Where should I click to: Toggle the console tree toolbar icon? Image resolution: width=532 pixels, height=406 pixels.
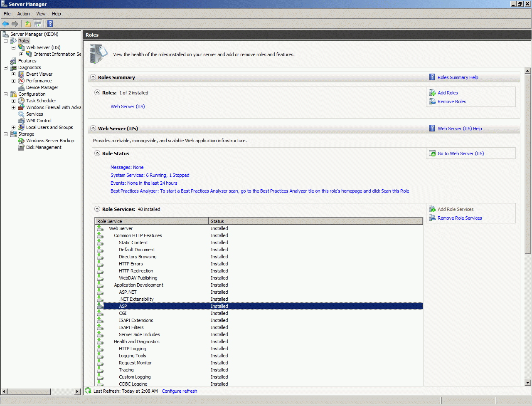pyautogui.click(x=37, y=24)
